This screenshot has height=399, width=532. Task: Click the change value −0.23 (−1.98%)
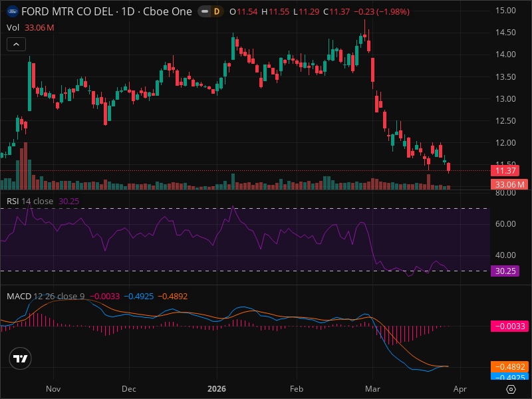(382, 12)
